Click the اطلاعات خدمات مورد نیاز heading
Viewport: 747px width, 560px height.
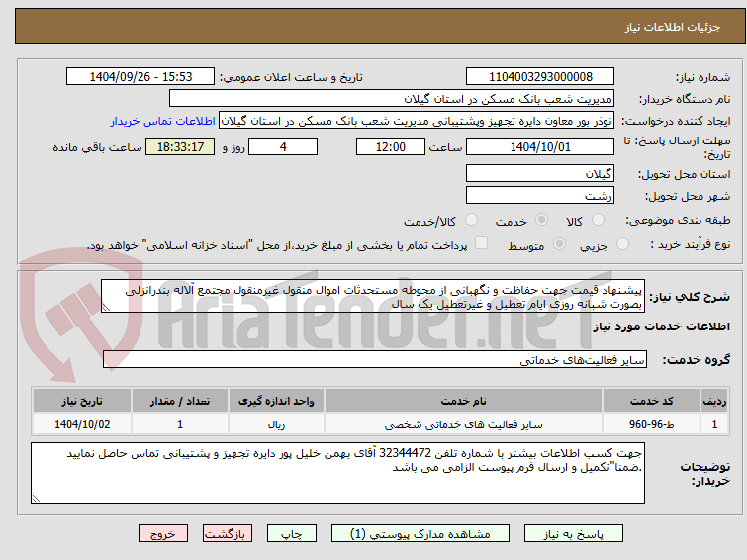(661, 327)
